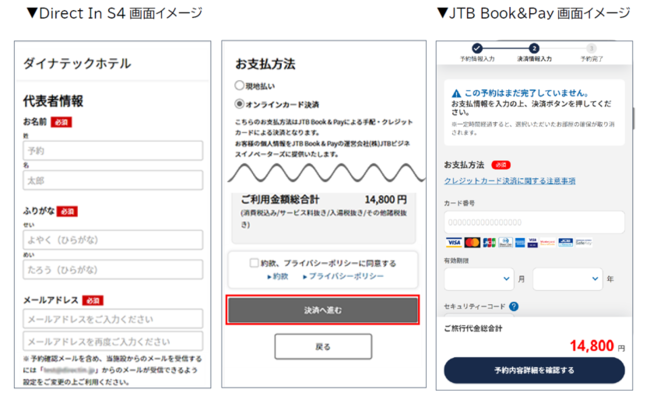Click the 予約内容詳細を確認する button
The image size is (650, 397).
click(x=534, y=370)
